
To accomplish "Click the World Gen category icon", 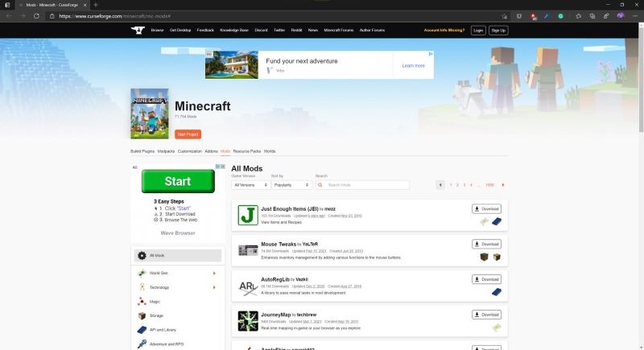I will (x=142, y=273).
